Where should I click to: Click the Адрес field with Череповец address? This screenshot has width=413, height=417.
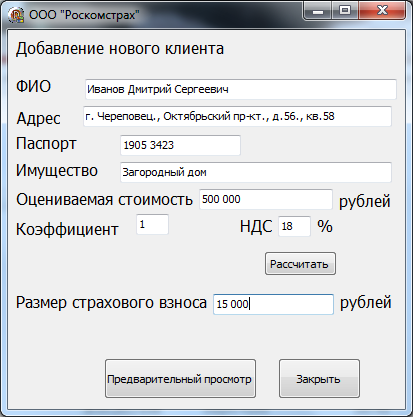point(237,116)
